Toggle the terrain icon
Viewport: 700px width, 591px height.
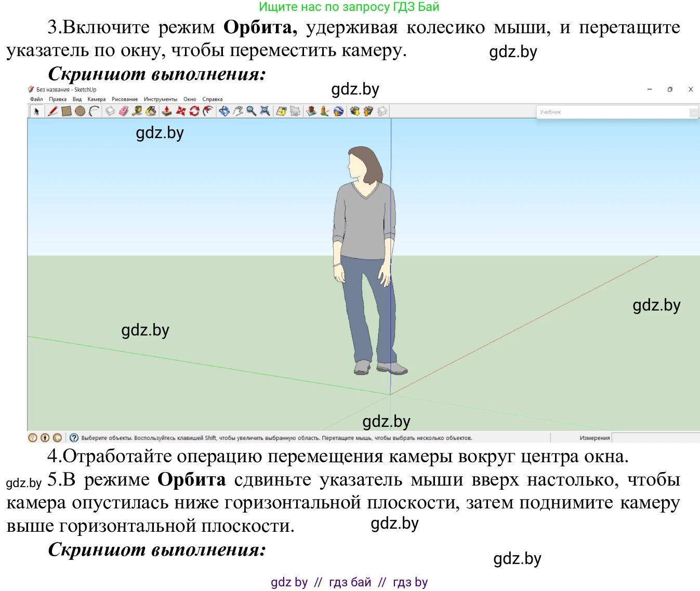[x=295, y=111]
